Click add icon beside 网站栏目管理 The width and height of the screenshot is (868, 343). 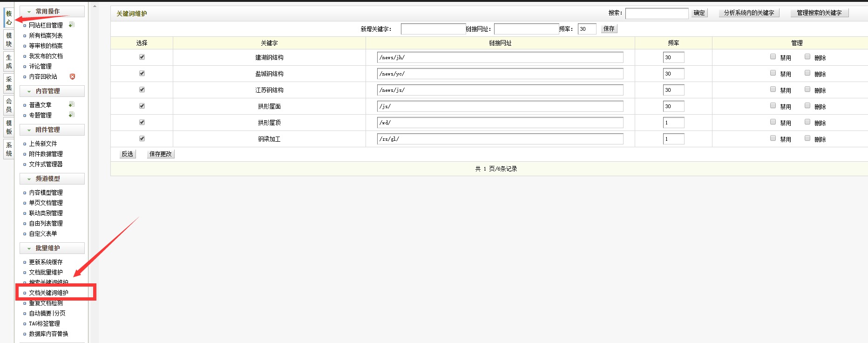(x=71, y=25)
